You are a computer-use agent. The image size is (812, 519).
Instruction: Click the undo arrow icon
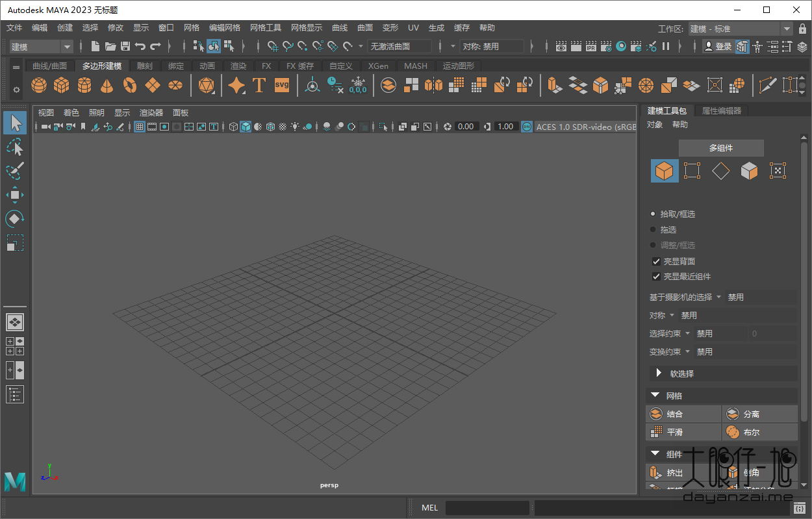click(140, 46)
